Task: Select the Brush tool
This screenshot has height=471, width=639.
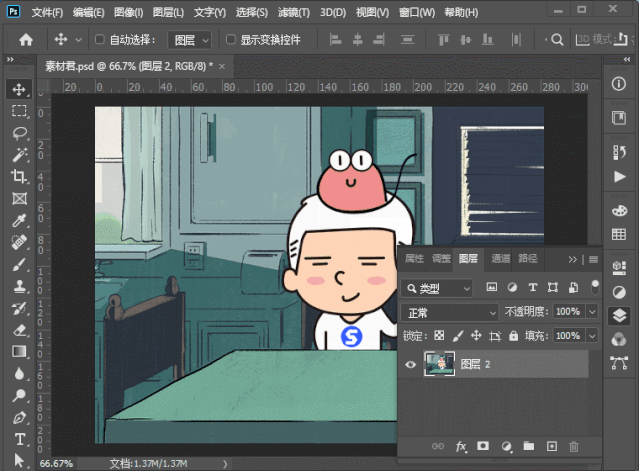Action: (x=19, y=264)
